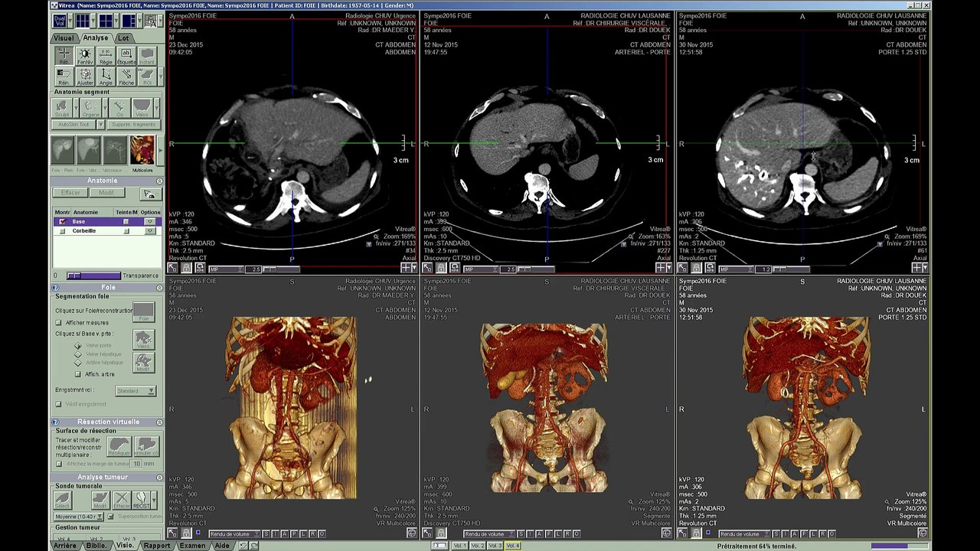This screenshot has width=980, height=551.
Task: Click the tumor margin mm input field
Action: coord(136,464)
